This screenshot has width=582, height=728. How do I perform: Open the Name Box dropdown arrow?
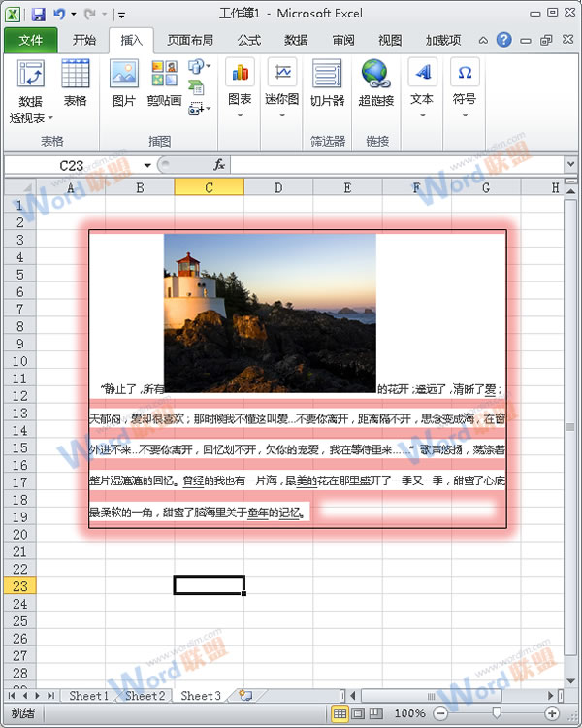point(147,165)
